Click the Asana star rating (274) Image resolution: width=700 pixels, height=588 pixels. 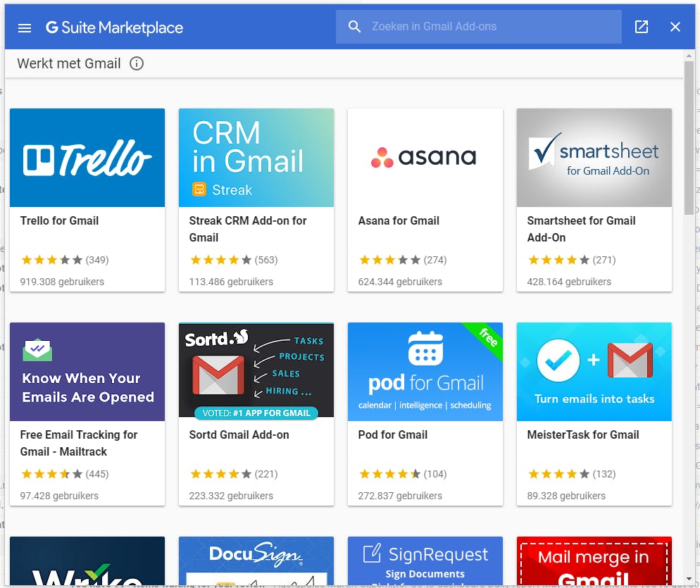(x=403, y=260)
